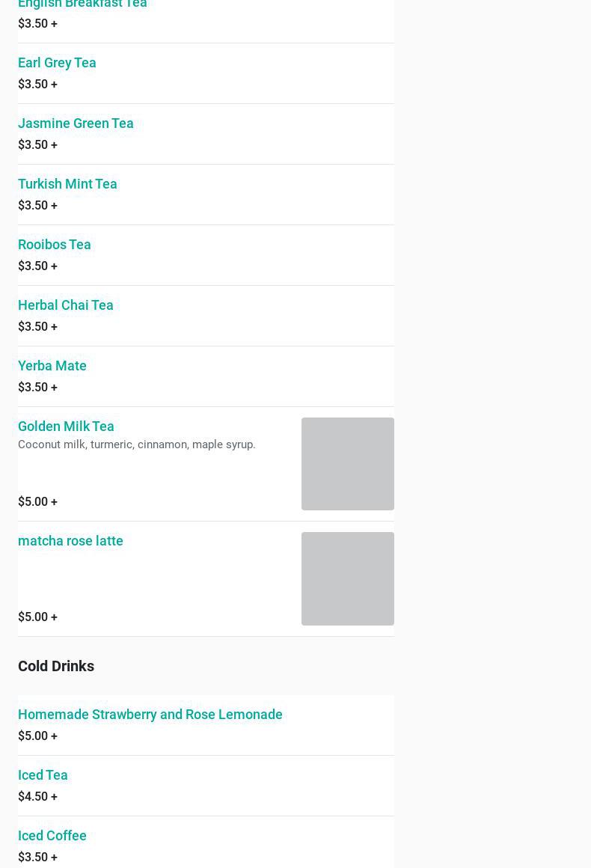
Task: Choose Iced Coffee from Cold Drinks
Action: (x=52, y=836)
